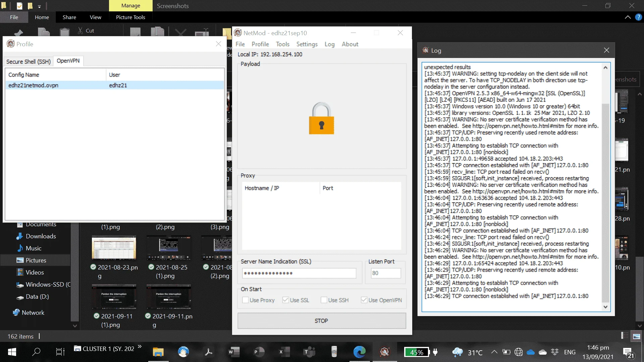
Task: Close the Profile dialog
Action: pyautogui.click(x=218, y=44)
